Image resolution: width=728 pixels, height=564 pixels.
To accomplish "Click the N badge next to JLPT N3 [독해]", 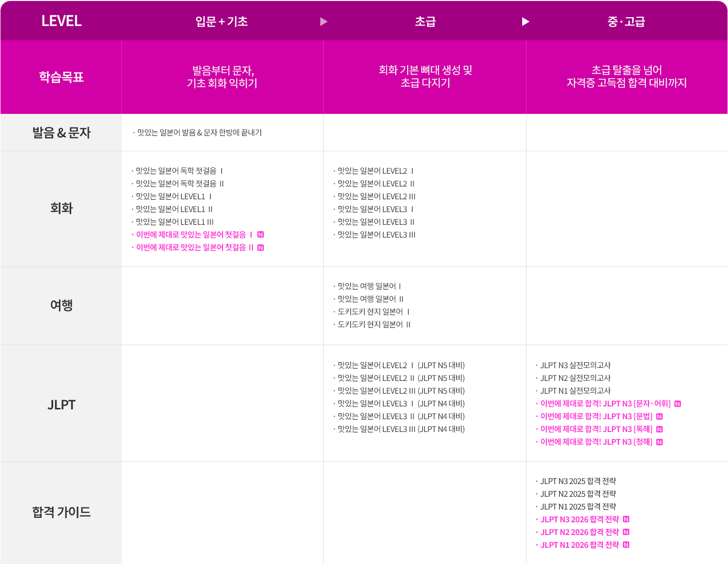I will point(660,429).
